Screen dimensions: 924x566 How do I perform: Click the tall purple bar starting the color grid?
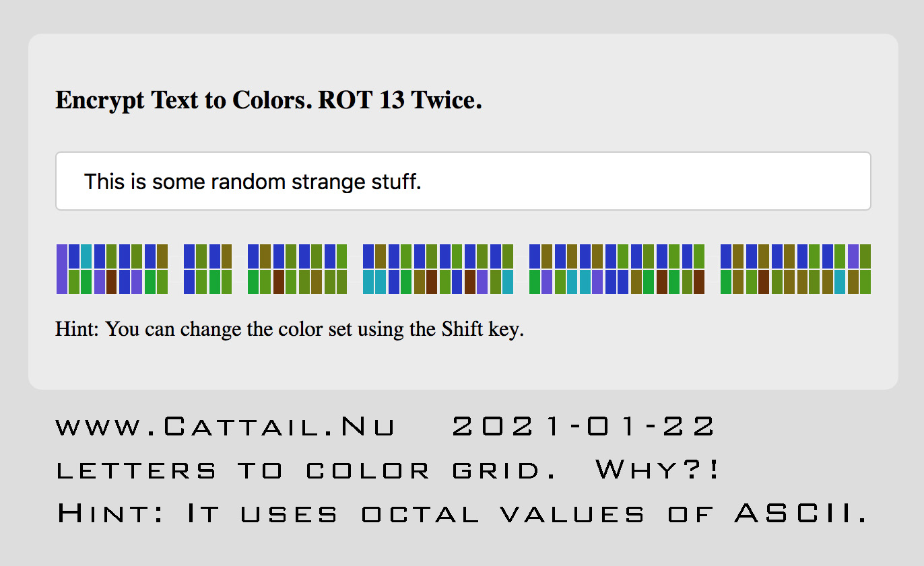pyautogui.click(x=62, y=269)
